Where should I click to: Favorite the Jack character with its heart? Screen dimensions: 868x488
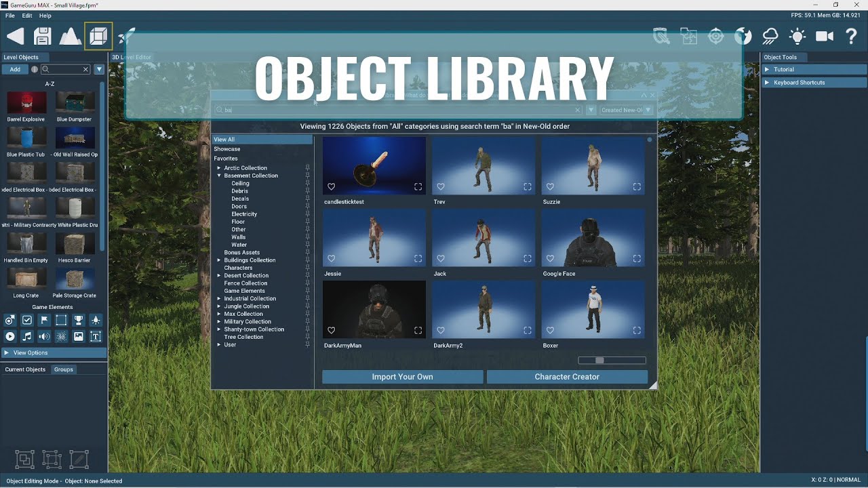(x=441, y=258)
